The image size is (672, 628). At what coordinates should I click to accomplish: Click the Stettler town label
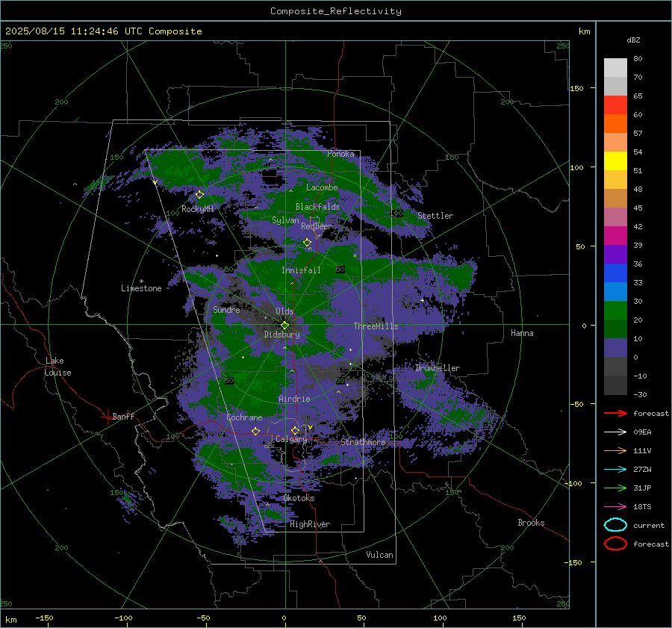[x=435, y=216]
